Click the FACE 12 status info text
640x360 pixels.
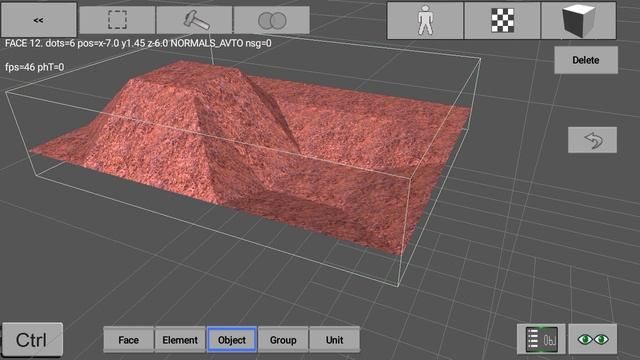pyautogui.click(x=138, y=43)
